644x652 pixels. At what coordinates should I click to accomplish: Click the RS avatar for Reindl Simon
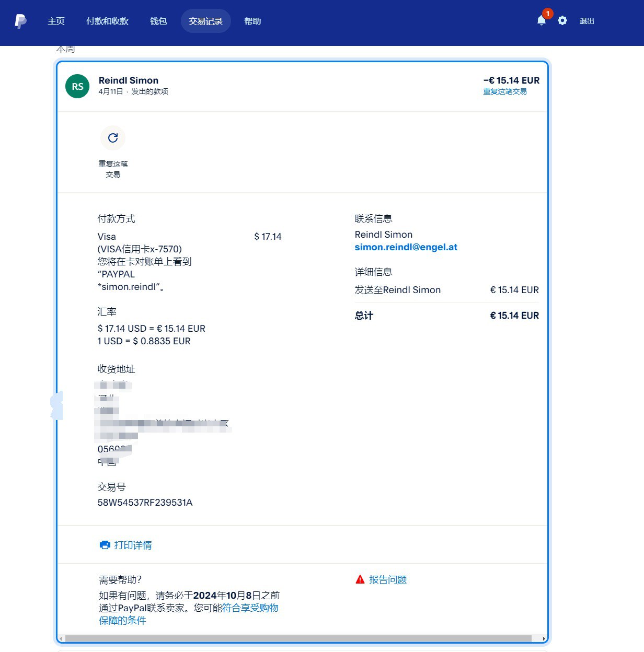point(77,86)
